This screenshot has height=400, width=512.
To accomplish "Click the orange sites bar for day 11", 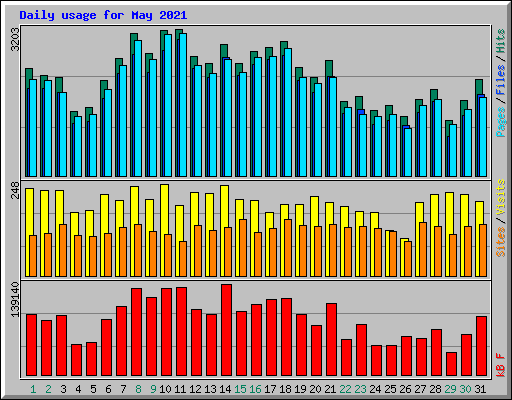I will click(x=183, y=259).
